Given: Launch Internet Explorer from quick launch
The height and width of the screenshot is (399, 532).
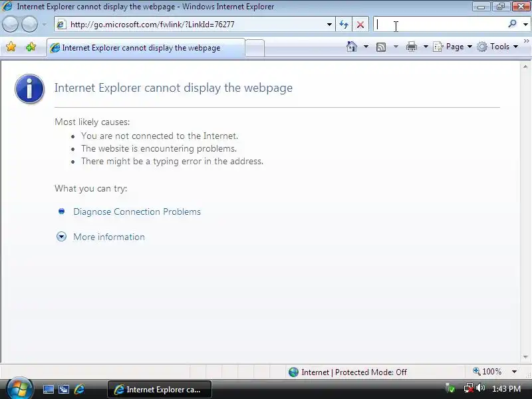Looking at the screenshot, I should tap(79, 389).
